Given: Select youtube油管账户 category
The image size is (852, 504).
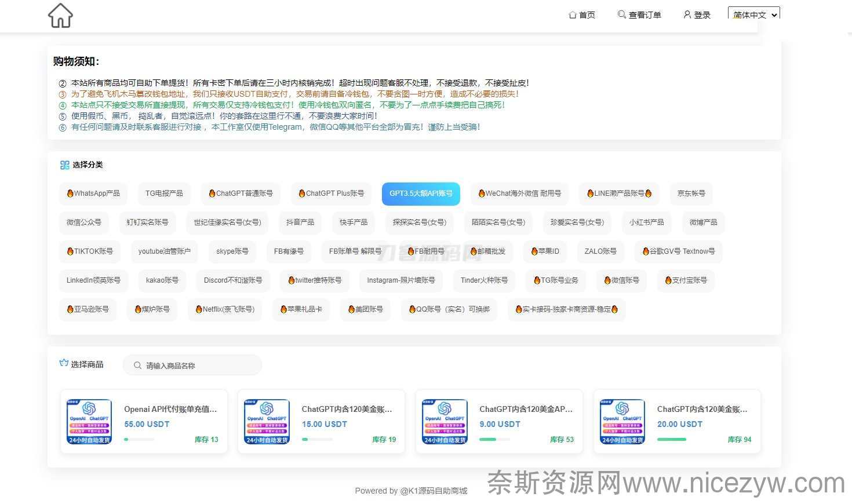Looking at the screenshot, I should pyautogui.click(x=165, y=251).
